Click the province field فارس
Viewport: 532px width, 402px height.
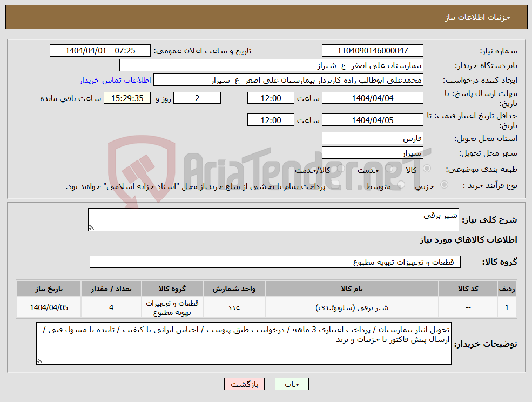(373, 138)
